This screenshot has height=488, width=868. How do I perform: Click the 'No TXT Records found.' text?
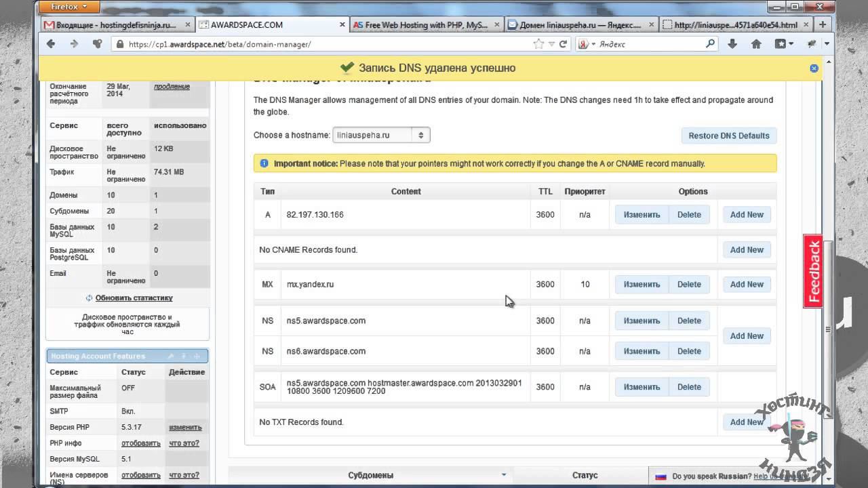tap(302, 422)
